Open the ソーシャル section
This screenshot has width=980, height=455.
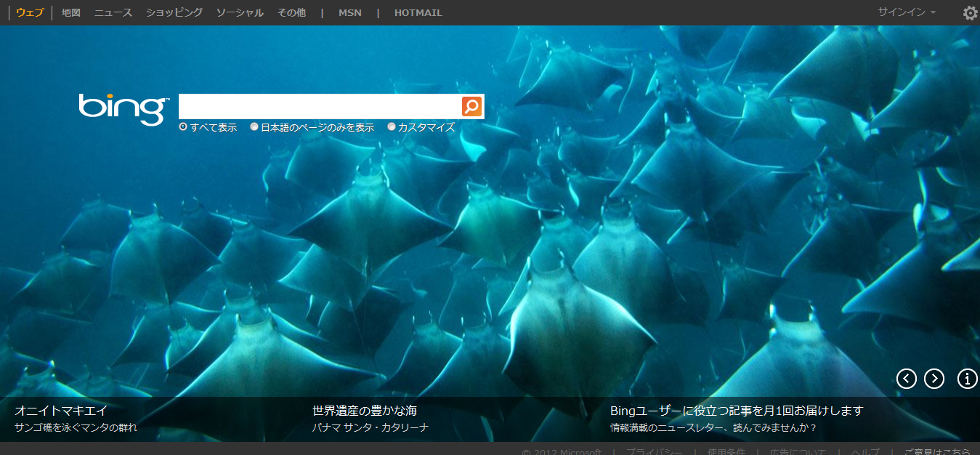click(x=240, y=13)
